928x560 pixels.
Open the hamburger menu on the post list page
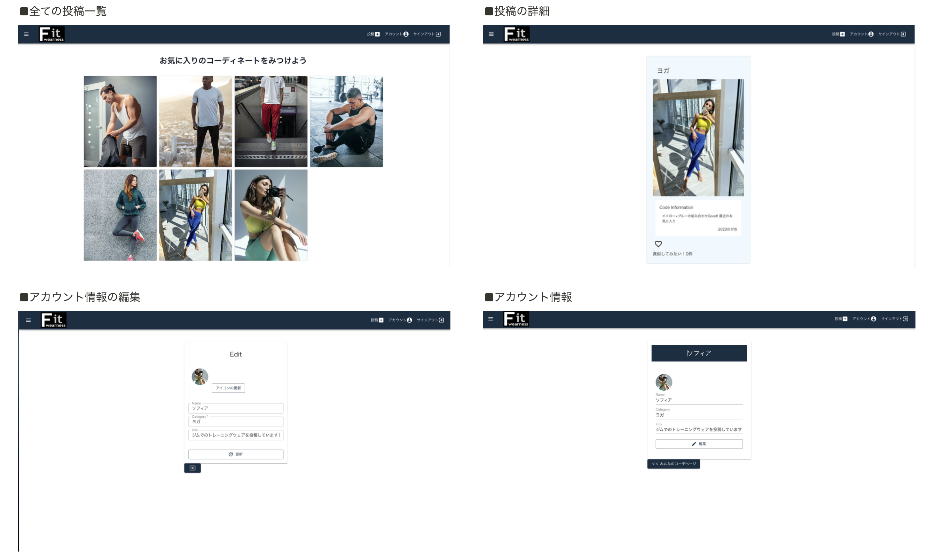tap(26, 34)
